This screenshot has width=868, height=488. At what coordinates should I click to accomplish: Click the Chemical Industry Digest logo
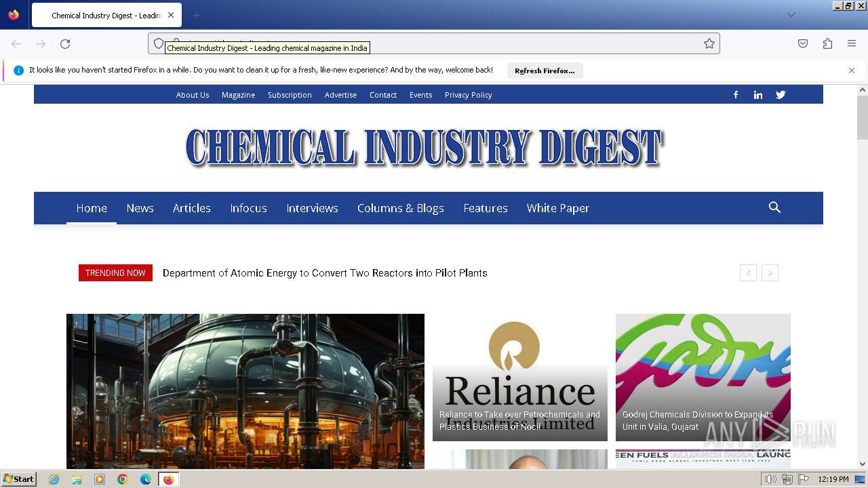[425, 147]
